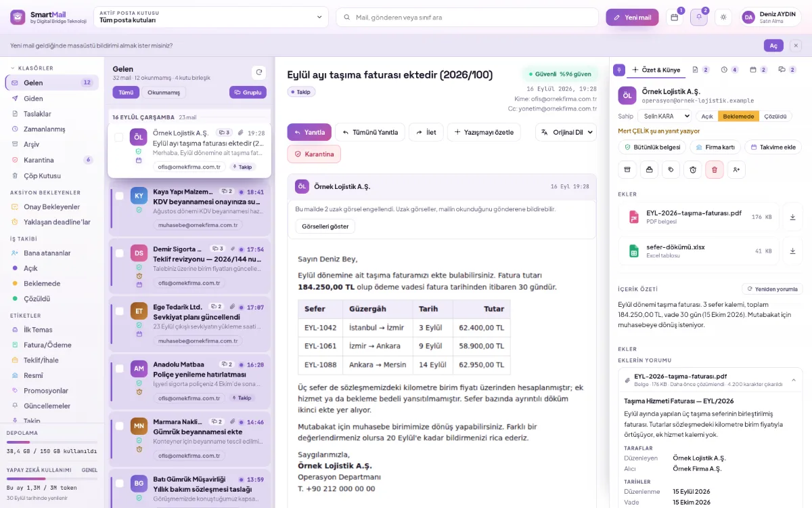The height and width of the screenshot is (508, 812).
Task: Click Tümünü Yanıtla button
Action: click(x=370, y=132)
